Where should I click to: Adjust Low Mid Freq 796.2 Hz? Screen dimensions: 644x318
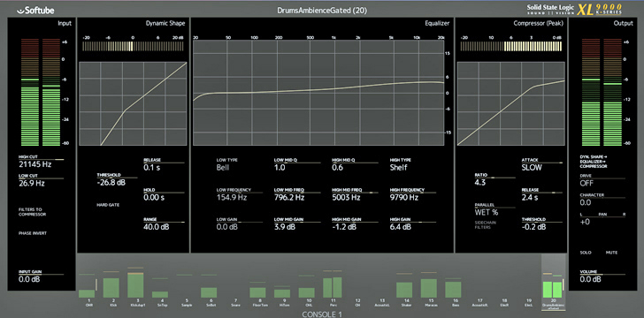(297, 194)
